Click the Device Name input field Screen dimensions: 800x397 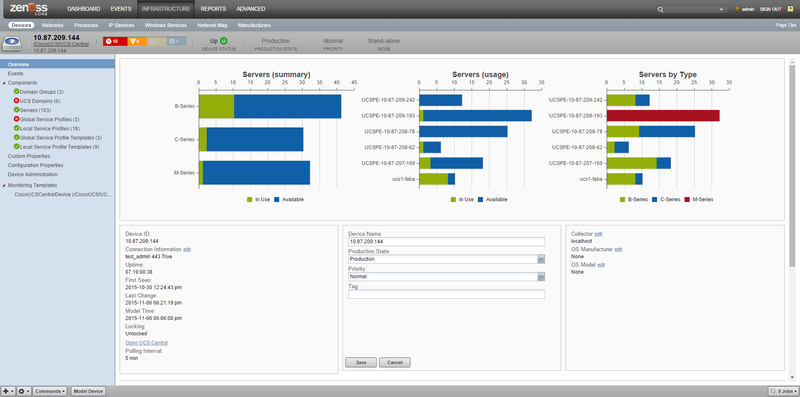pyautogui.click(x=446, y=242)
